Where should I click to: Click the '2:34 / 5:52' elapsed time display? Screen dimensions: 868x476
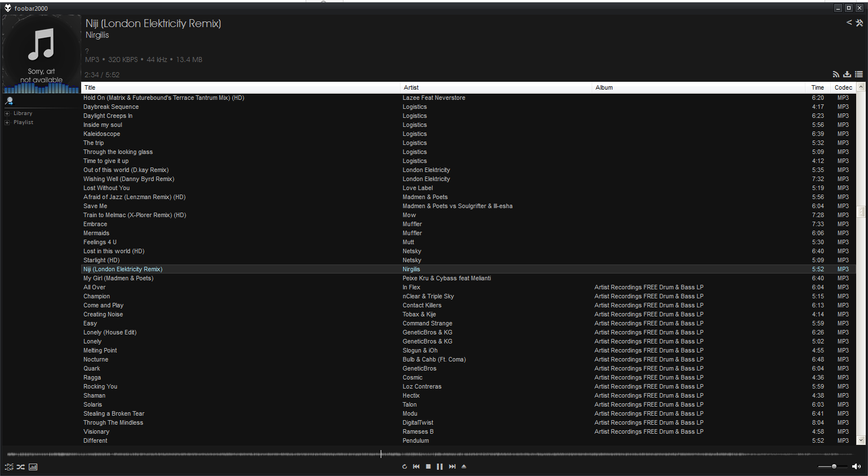pos(102,74)
